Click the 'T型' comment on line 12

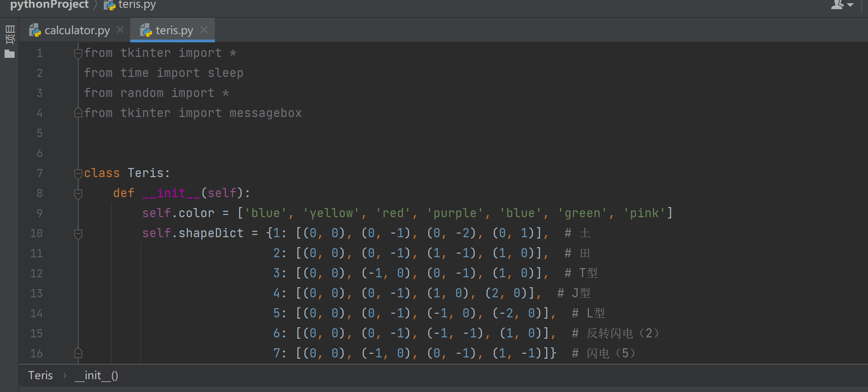581,273
